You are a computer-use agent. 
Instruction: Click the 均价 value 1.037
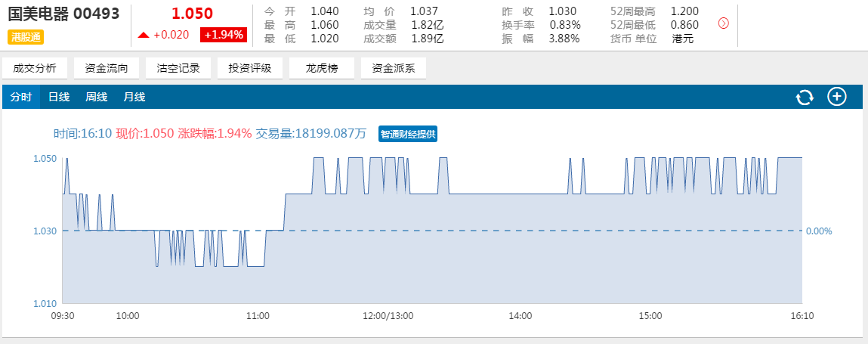425,11
